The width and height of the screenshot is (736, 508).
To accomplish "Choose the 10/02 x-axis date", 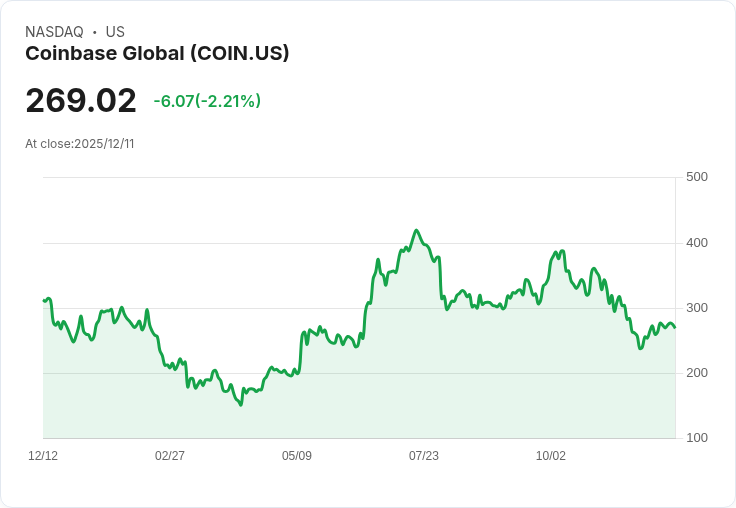I will (551, 456).
